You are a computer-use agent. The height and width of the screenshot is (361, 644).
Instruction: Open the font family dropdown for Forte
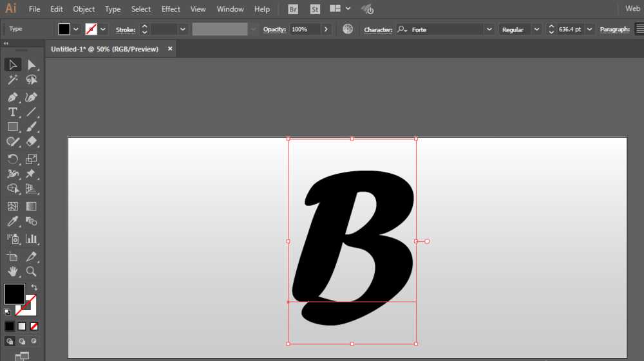(489, 30)
